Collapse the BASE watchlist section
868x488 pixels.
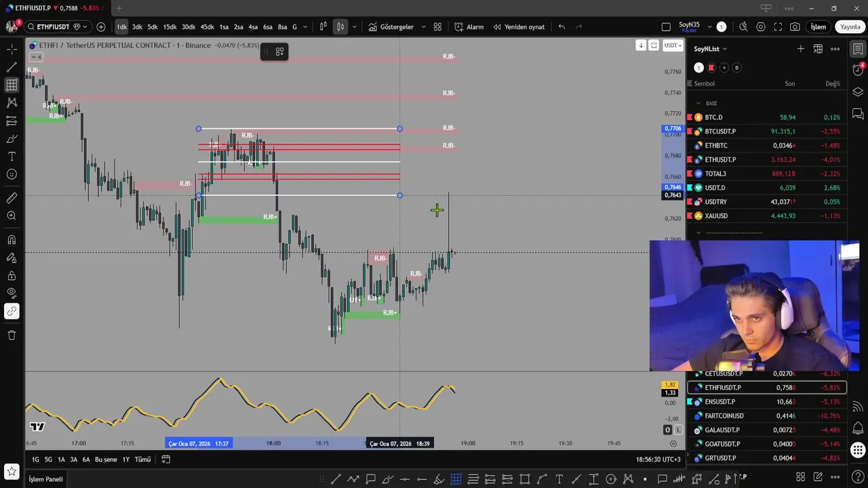point(698,103)
